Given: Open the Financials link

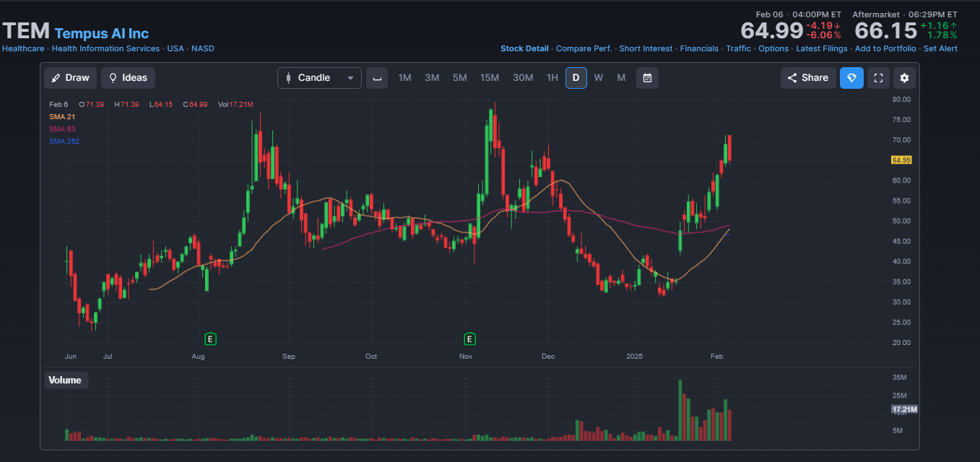Looking at the screenshot, I should click(699, 48).
